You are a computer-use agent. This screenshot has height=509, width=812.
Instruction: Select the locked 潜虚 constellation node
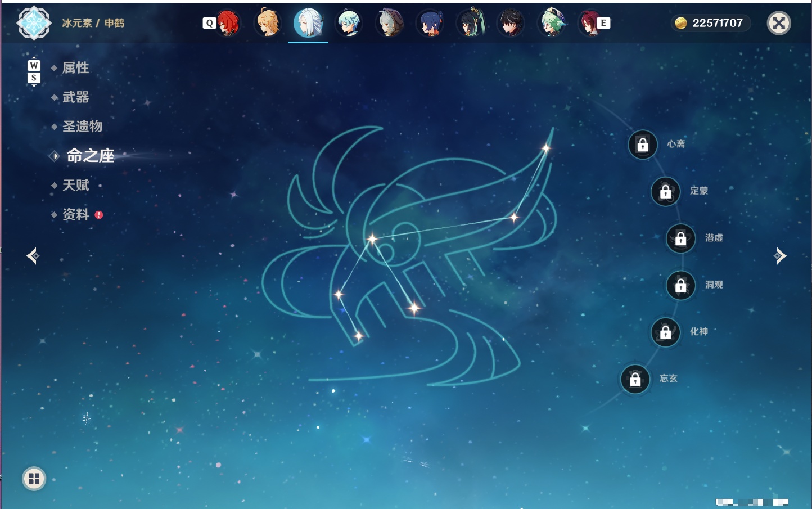pyautogui.click(x=681, y=238)
